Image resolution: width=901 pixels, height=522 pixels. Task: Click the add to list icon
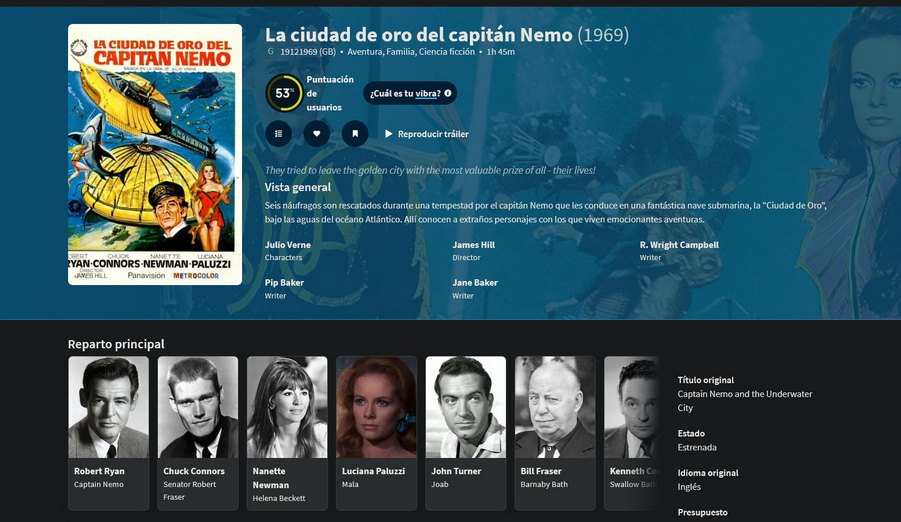tap(279, 133)
